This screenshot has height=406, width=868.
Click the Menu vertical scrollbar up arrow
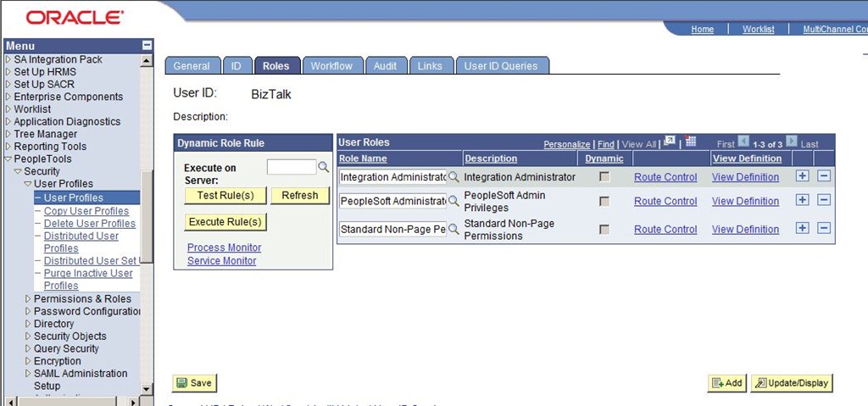click(147, 60)
